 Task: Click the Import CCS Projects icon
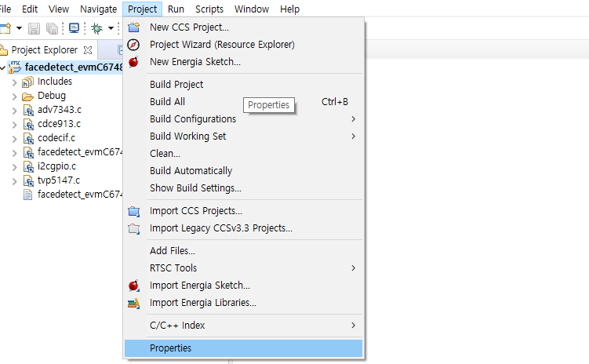point(134,211)
